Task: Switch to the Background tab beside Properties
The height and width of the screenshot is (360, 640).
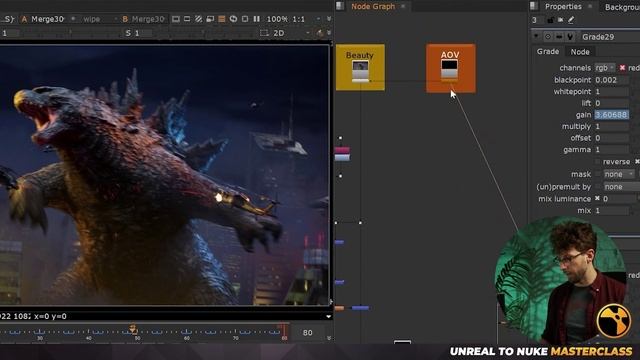Action: point(622,7)
